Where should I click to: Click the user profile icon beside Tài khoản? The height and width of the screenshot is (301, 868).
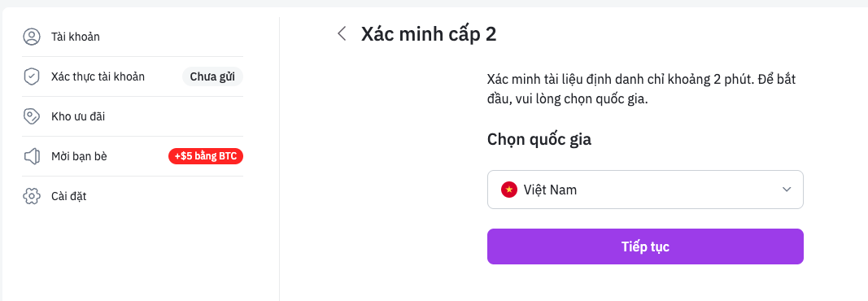click(32, 37)
